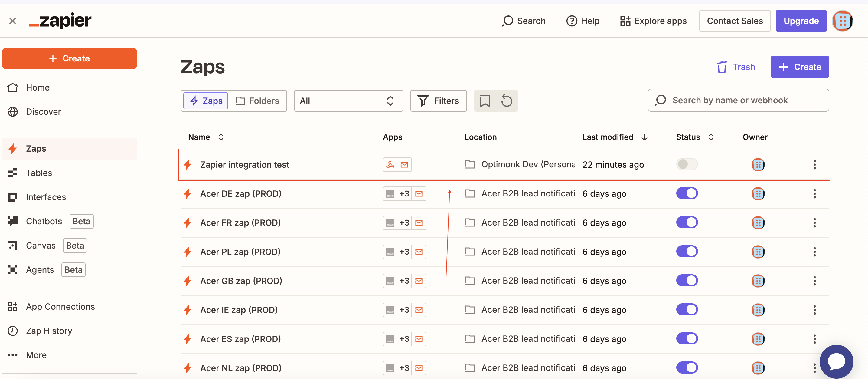Open more options for Zapier integration test
This screenshot has height=379, width=868.
click(814, 165)
